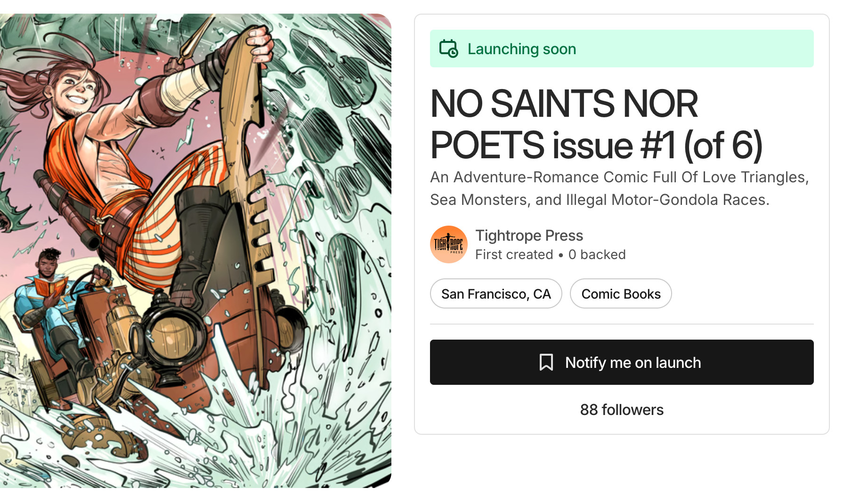Open the Tightrope Press circular logo avatar
This screenshot has width=860, height=504.
(448, 244)
